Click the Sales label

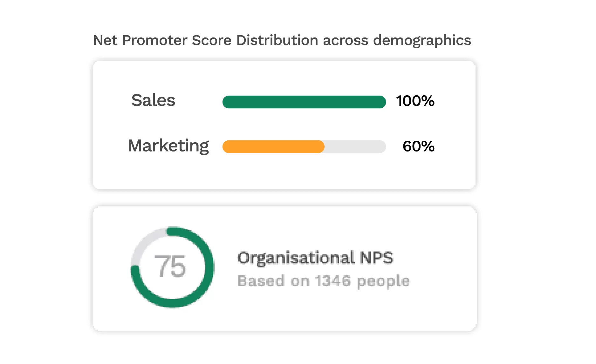[153, 100]
